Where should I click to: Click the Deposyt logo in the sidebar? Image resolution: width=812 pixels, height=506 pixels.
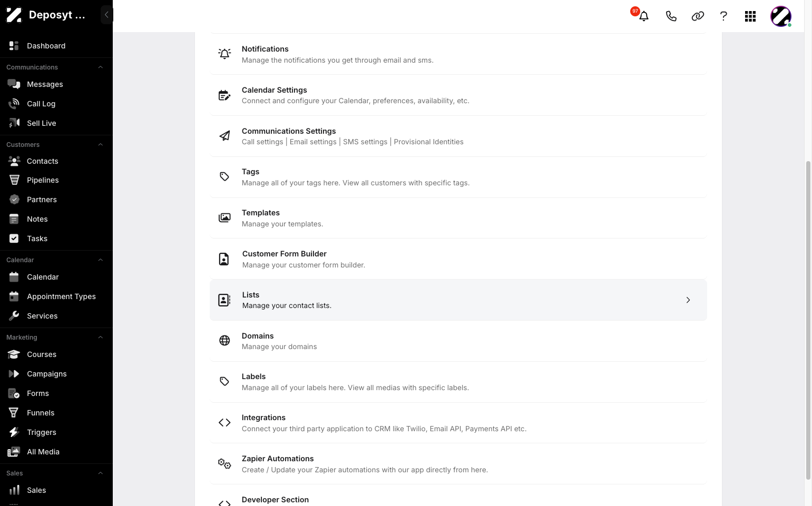point(14,15)
